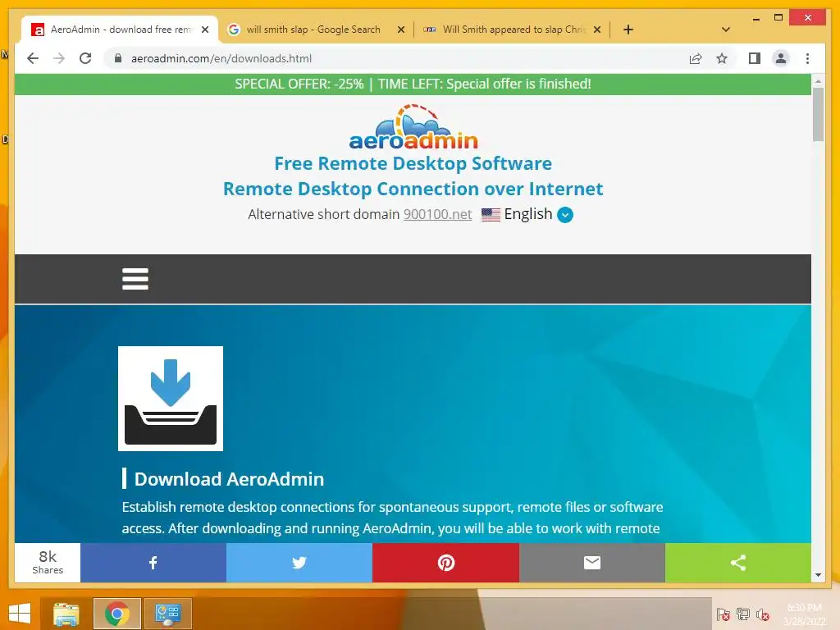Open File Explorer from the taskbar
Screen dimensions: 840x630
(x=66, y=614)
